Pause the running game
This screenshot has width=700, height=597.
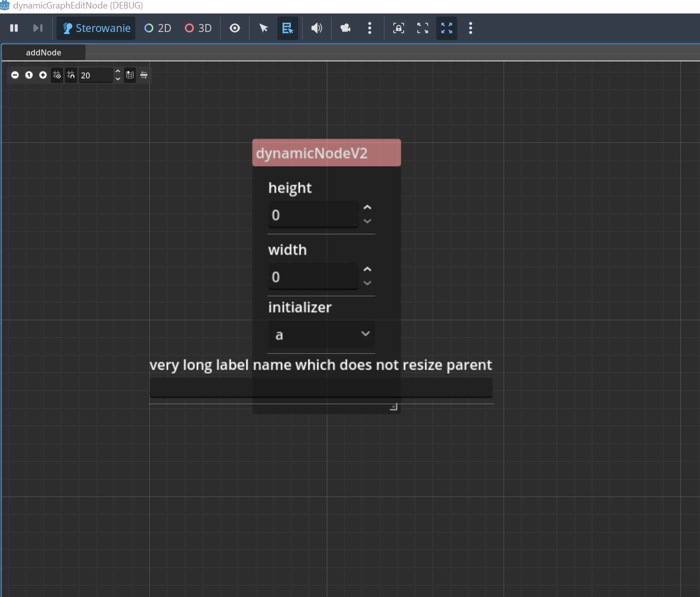coord(14,28)
